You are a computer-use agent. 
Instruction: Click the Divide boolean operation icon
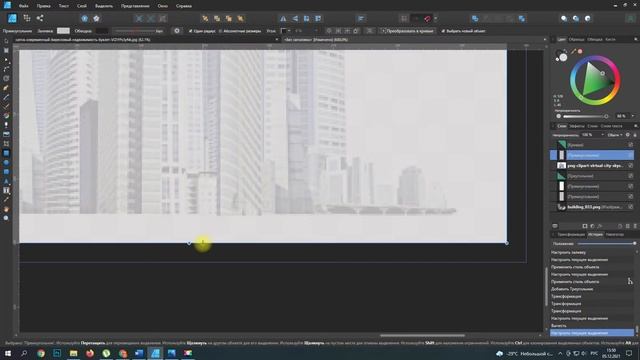point(522,18)
